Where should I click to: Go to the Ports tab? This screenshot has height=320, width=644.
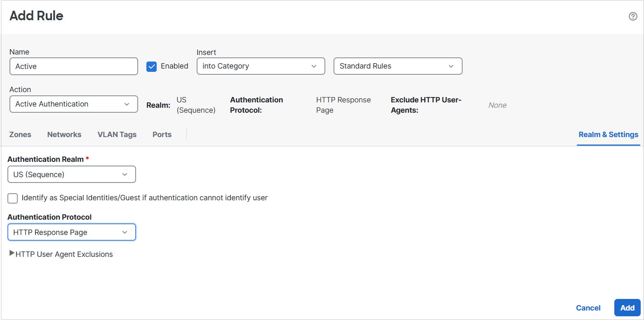[x=162, y=135]
